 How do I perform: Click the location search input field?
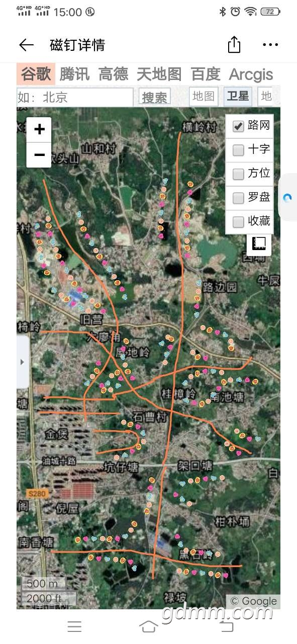coord(75,97)
